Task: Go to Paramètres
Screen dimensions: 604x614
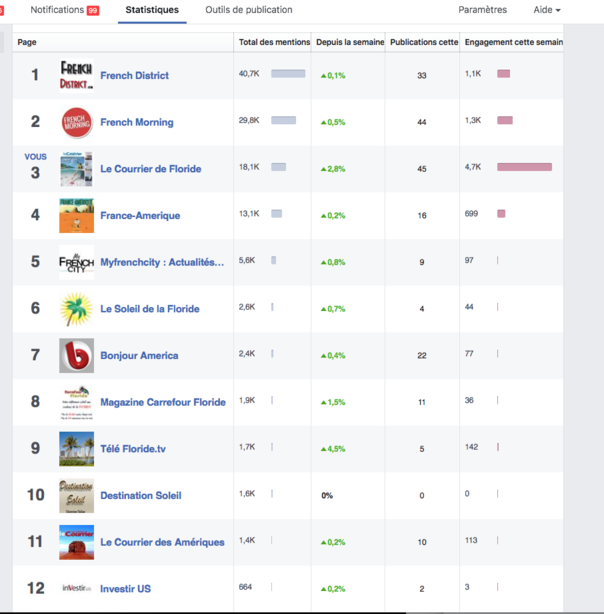Action: [483, 10]
